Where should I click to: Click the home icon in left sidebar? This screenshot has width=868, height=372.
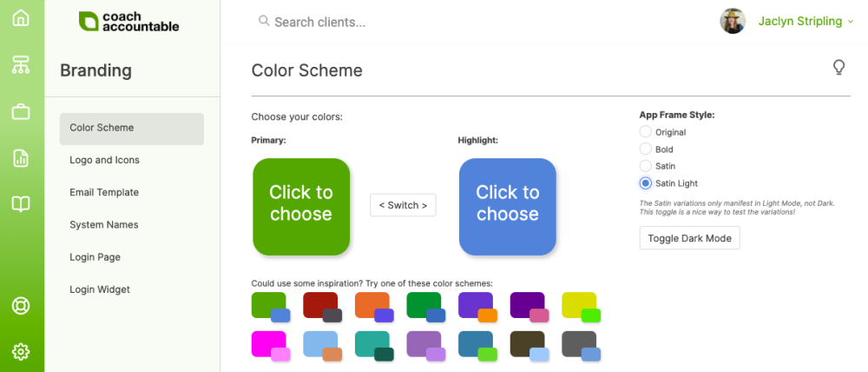click(21, 18)
